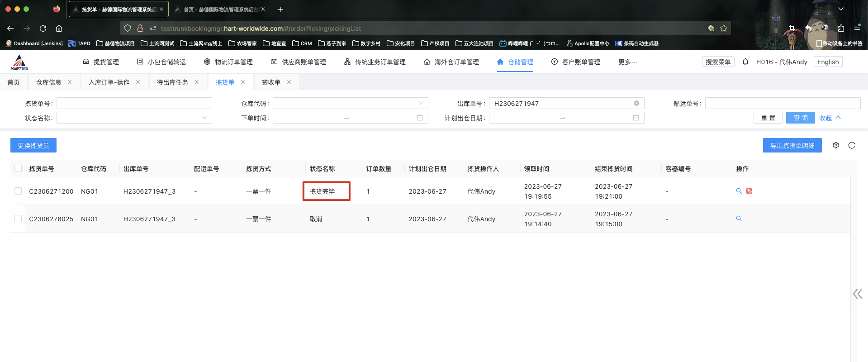Click red cancel icon for C2306271200
The width and height of the screenshot is (868, 362).
coord(749,191)
